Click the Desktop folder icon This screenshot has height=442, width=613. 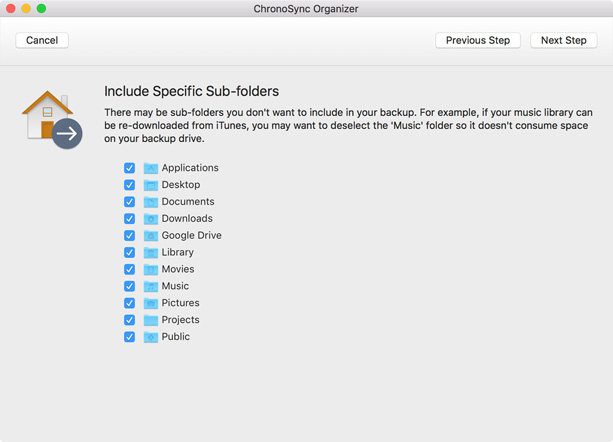(x=151, y=185)
